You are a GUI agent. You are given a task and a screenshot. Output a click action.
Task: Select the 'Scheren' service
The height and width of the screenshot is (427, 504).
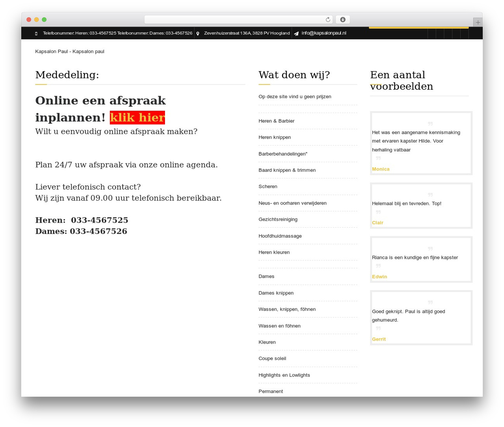pos(268,187)
